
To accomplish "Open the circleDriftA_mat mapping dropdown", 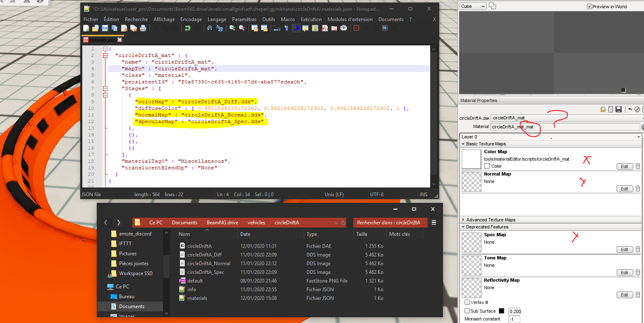I will pyautogui.click(x=567, y=118).
